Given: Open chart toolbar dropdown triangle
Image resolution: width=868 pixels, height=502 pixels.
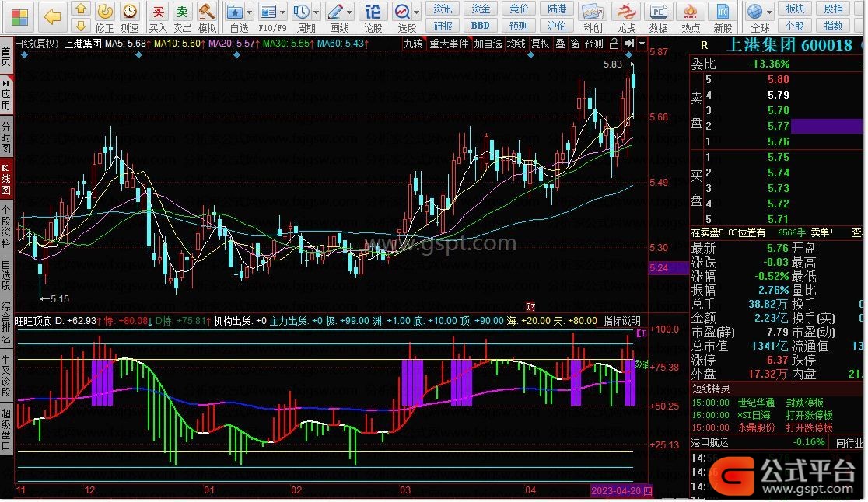Looking at the screenshot, I should [x=642, y=43].
